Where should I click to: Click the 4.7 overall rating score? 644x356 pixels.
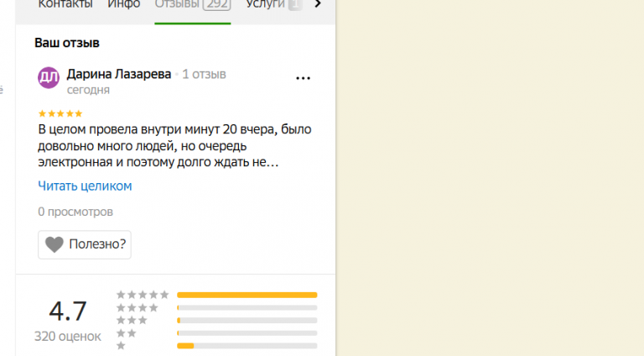click(68, 311)
